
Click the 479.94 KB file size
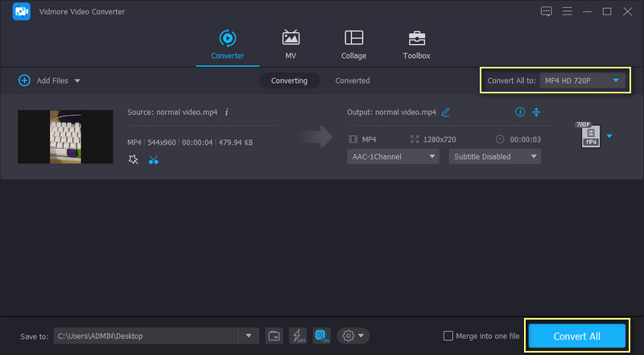[x=235, y=142]
